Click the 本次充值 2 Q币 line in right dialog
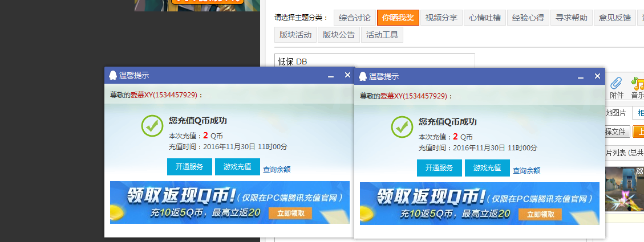 pyautogui.click(x=445, y=137)
